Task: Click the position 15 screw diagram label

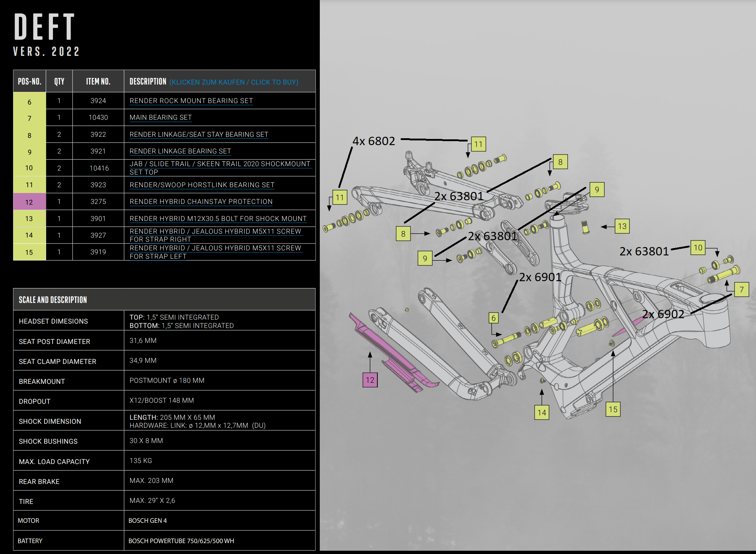Action: [x=613, y=410]
